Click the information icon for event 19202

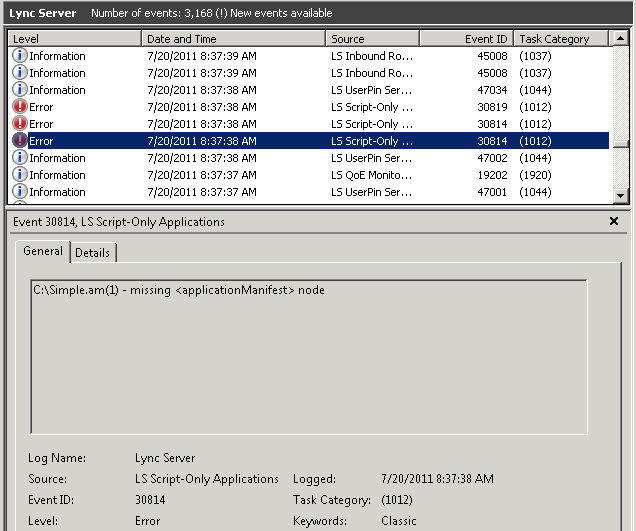click(20, 175)
